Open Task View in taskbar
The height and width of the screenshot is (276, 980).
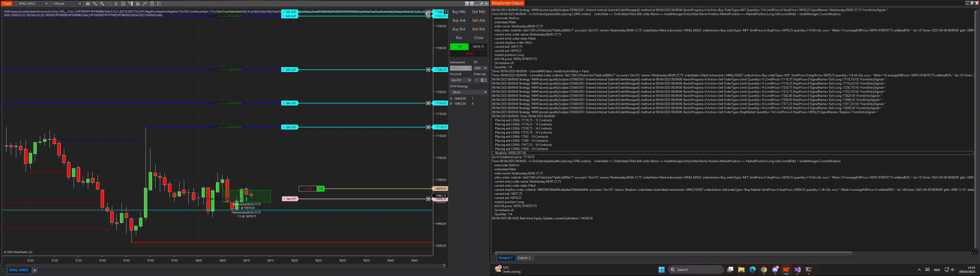tap(730, 269)
